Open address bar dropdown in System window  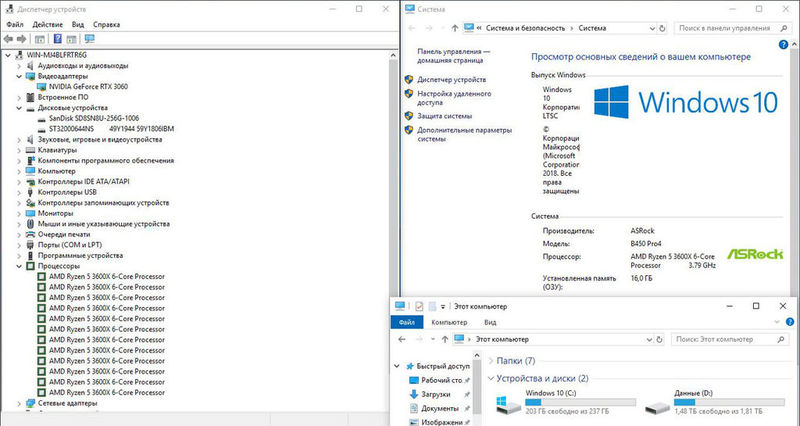pyautogui.click(x=652, y=29)
